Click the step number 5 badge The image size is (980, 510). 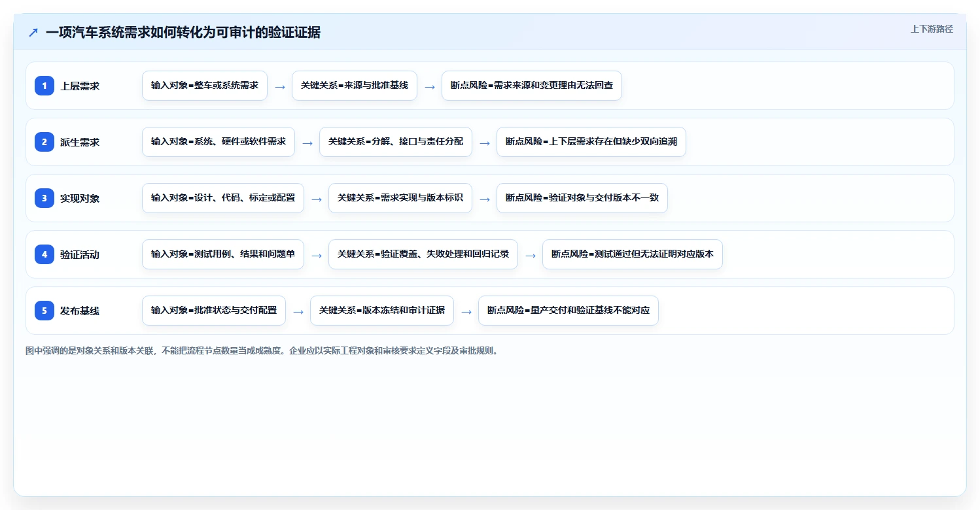coord(44,311)
